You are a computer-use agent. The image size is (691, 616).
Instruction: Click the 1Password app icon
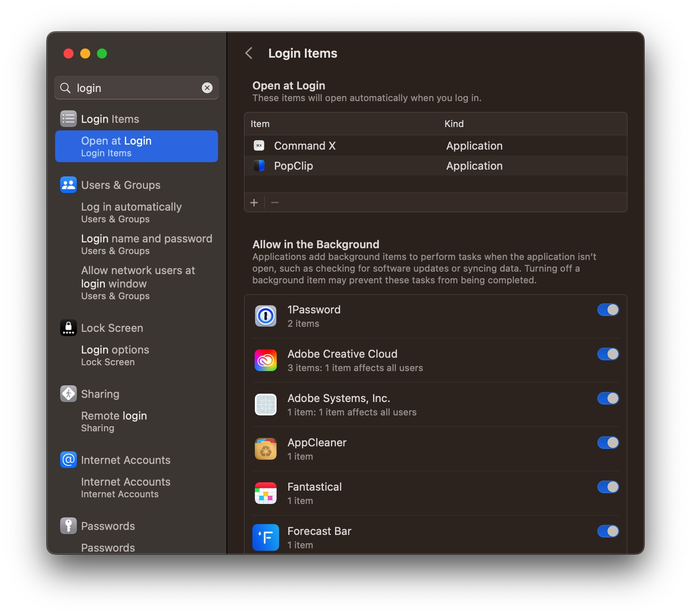(266, 316)
